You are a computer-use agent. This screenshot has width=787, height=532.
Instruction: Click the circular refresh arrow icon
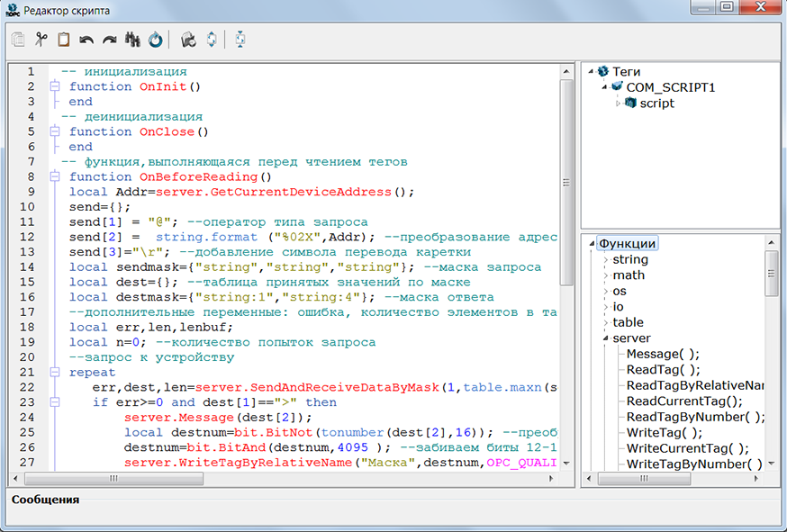[155, 40]
